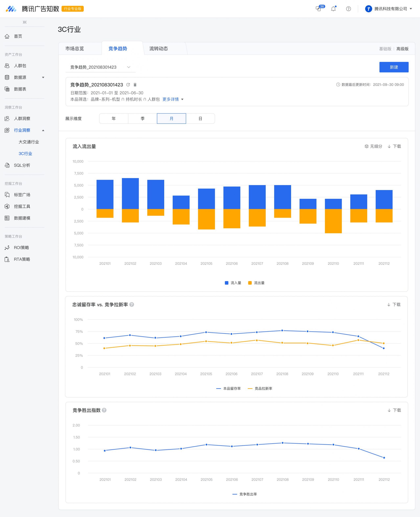420x517 pixels.
Task: Delete report using the trash icon
Action: 135,85
